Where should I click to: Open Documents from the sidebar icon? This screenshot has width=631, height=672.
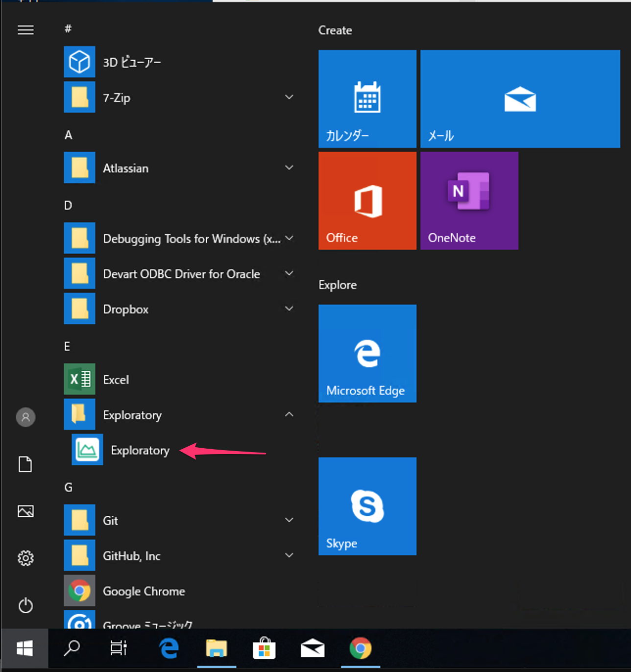click(25, 464)
